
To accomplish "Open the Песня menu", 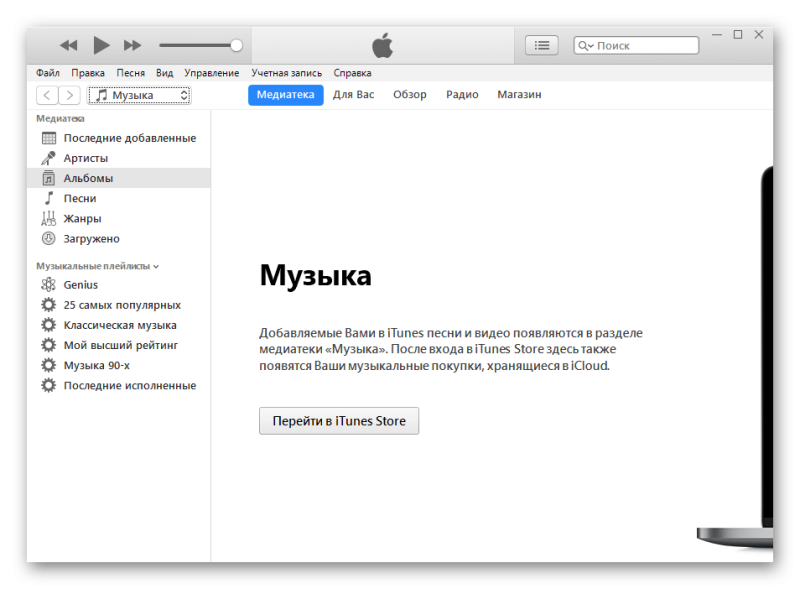I will [x=131, y=73].
